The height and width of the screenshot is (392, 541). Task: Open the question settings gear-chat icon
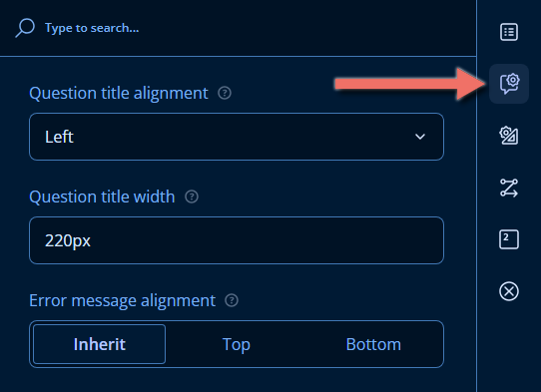(x=509, y=84)
